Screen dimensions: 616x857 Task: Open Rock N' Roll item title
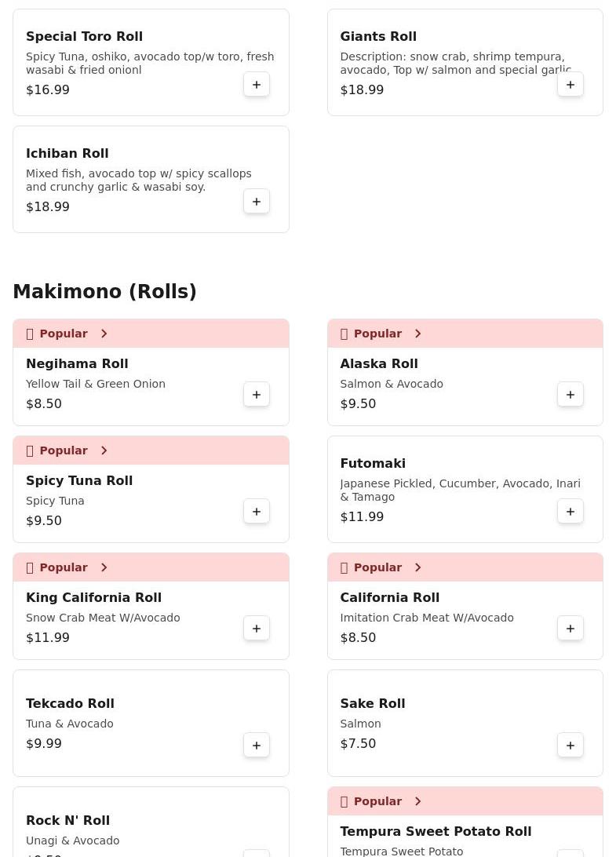67,821
